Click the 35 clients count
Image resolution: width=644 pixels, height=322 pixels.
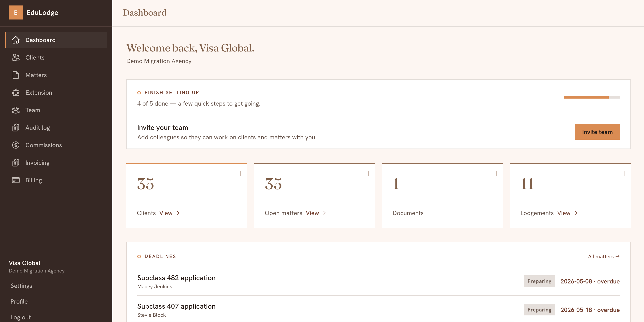click(145, 184)
